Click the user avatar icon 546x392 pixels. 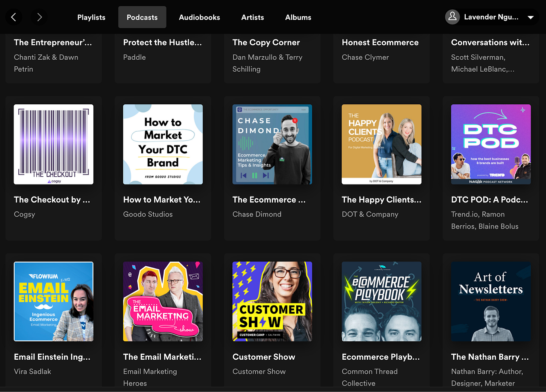(x=452, y=17)
